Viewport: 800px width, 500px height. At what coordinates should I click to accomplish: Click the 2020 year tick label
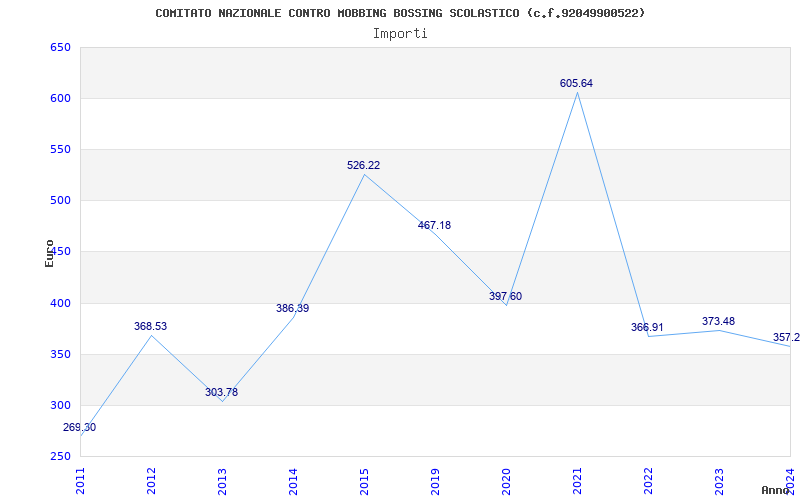coord(506,481)
